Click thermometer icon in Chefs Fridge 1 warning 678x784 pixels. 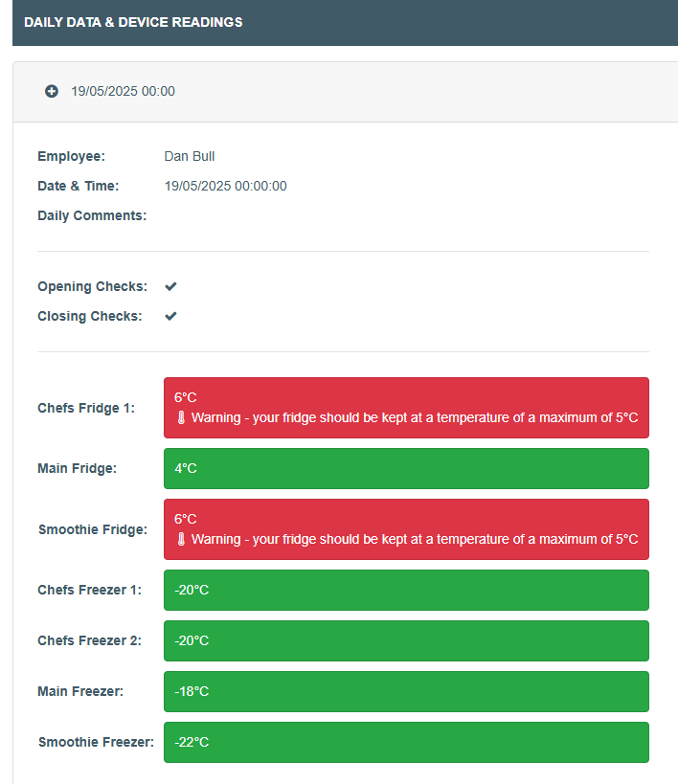tap(180, 417)
